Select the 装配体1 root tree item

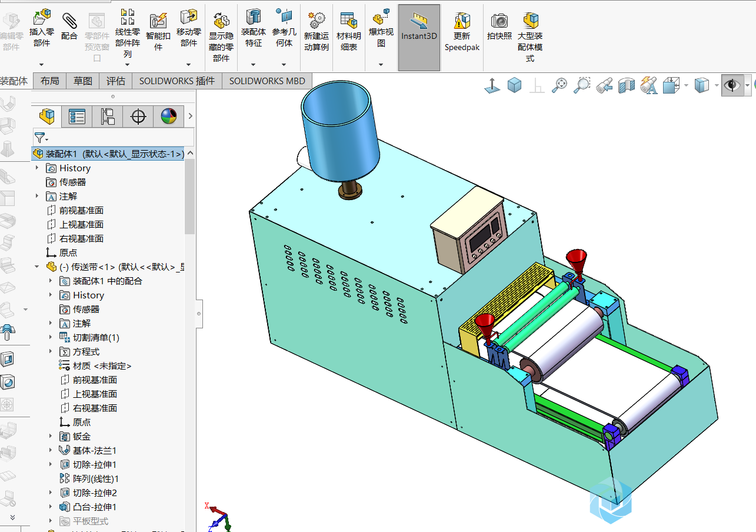pyautogui.click(x=109, y=154)
